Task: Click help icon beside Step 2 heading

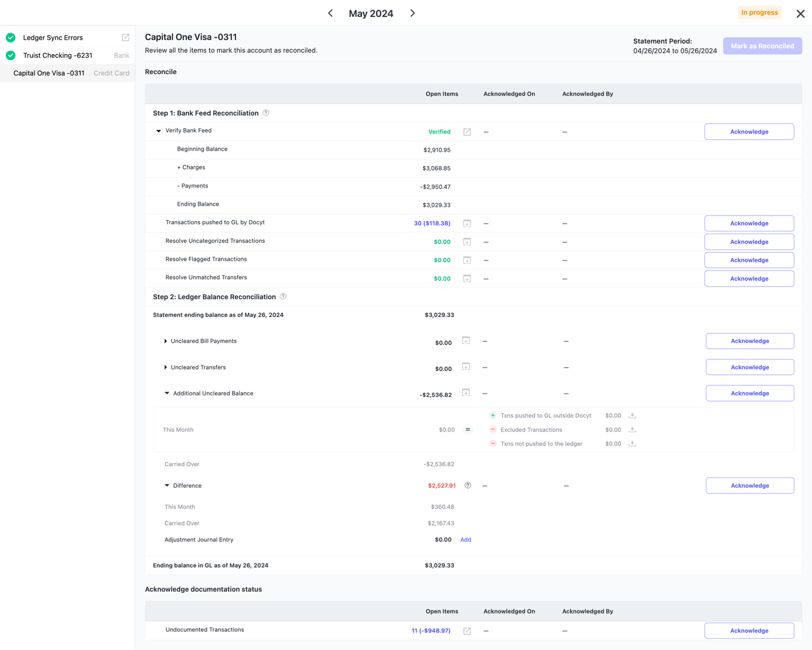Action: 283,296
